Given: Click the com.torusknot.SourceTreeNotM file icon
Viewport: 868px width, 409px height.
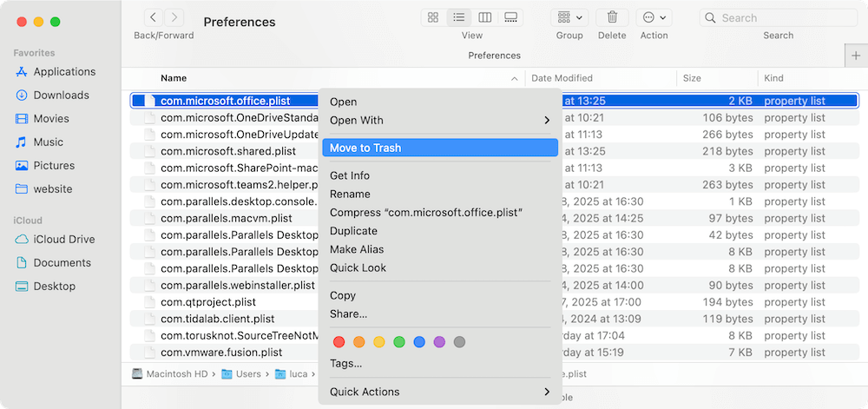Looking at the screenshot, I should point(149,335).
